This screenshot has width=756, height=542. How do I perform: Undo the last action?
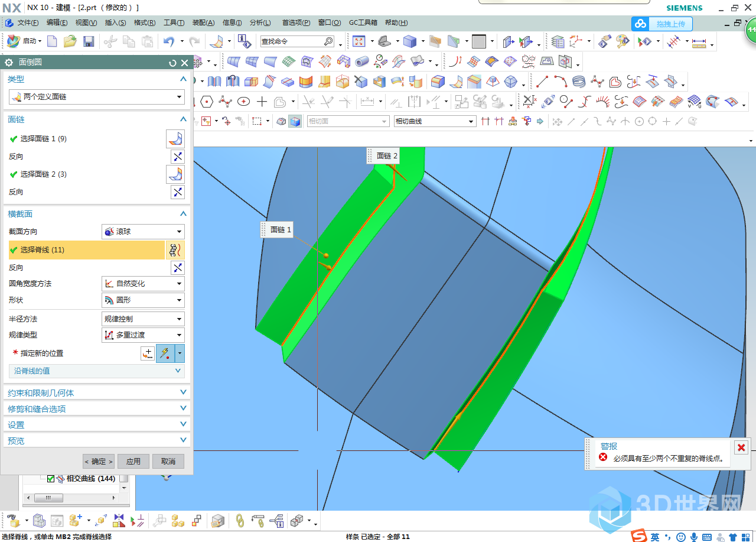coord(170,41)
